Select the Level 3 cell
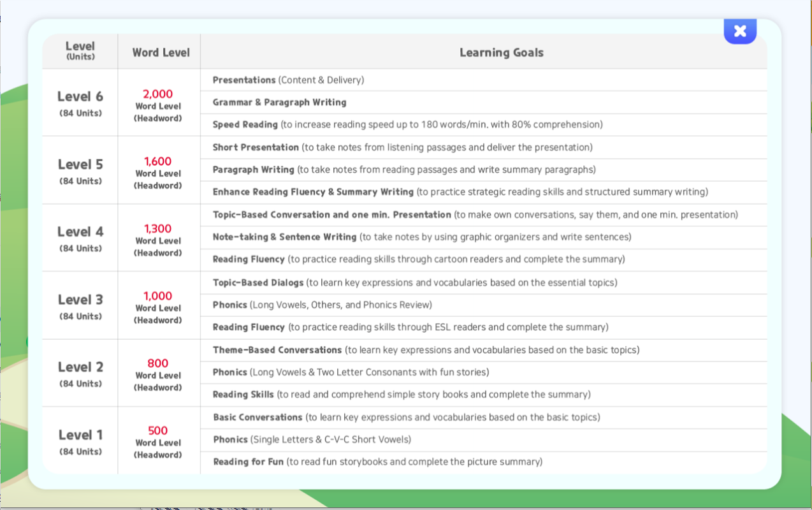 tap(80, 305)
